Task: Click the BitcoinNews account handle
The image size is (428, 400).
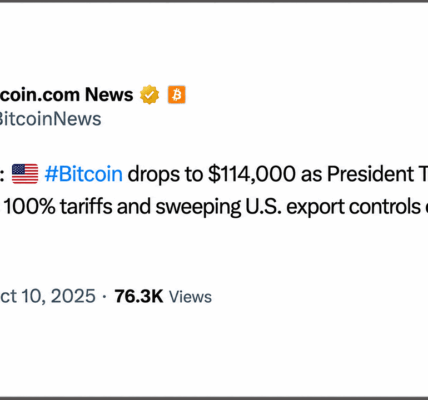Action: point(50,119)
